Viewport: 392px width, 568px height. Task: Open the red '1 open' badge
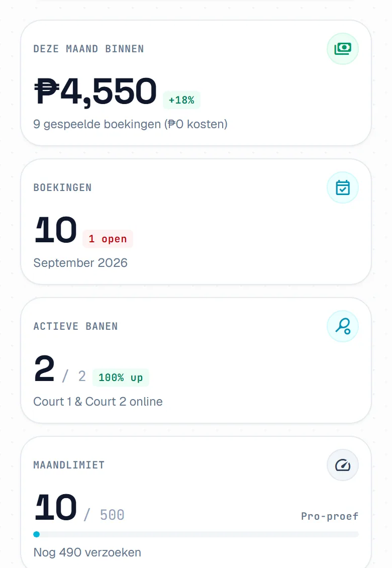click(x=108, y=239)
